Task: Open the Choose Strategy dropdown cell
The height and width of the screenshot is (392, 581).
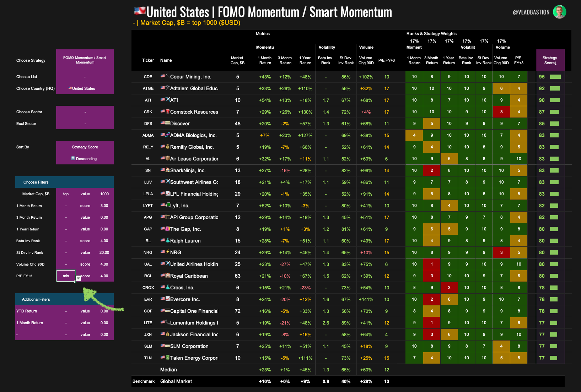Action: pos(85,60)
